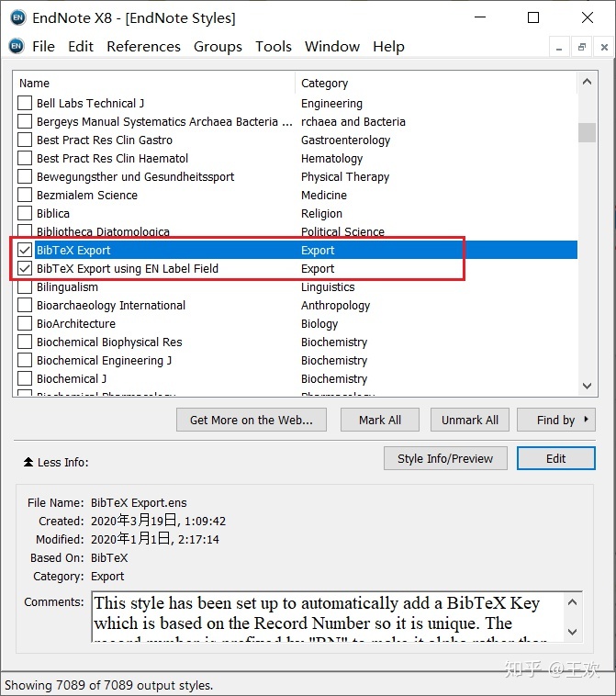The image size is (616, 696).
Task: Click the Style Info/Preview button
Action: tap(445, 458)
